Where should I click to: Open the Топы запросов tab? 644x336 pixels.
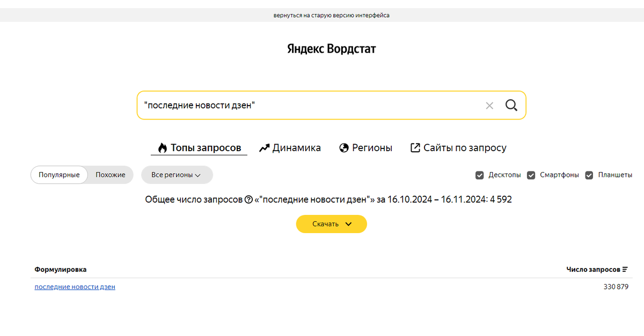(199, 148)
